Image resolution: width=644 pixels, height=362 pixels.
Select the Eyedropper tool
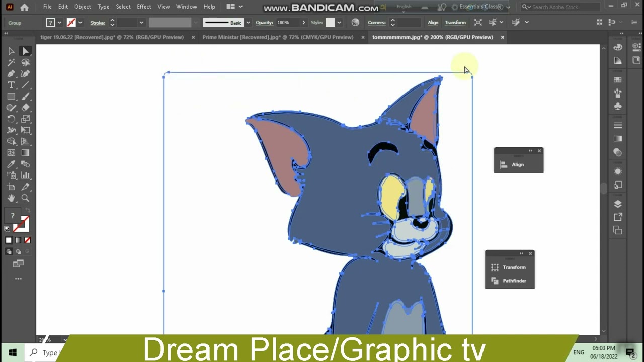click(11, 164)
